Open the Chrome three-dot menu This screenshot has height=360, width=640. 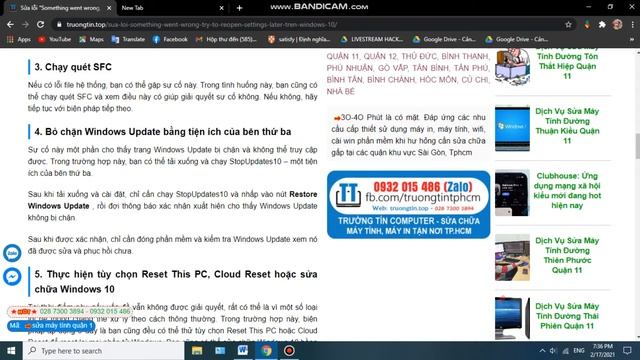[632, 24]
